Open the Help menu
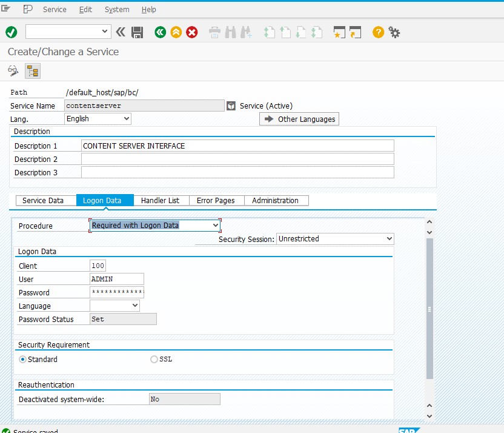 pyautogui.click(x=149, y=10)
